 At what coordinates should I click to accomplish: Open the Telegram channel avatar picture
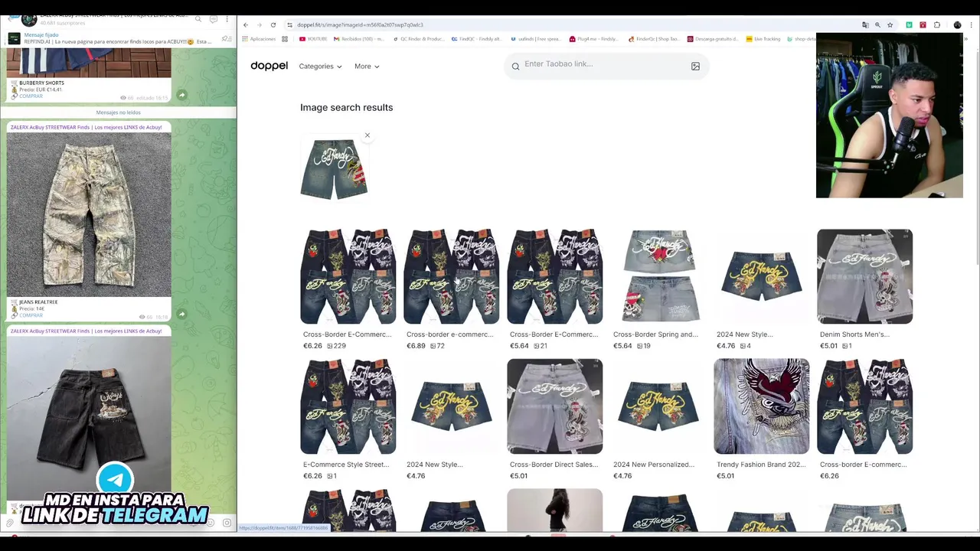(28, 18)
